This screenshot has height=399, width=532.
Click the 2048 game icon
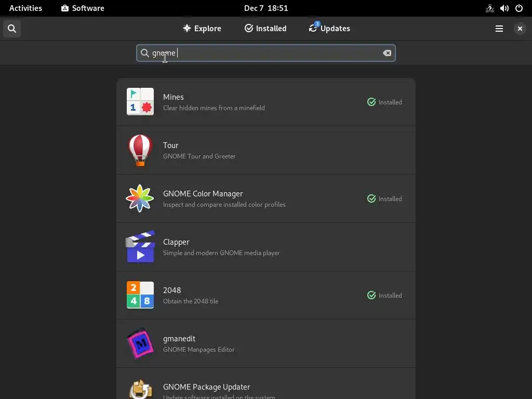pyautogui.click(x=140, y=295)
